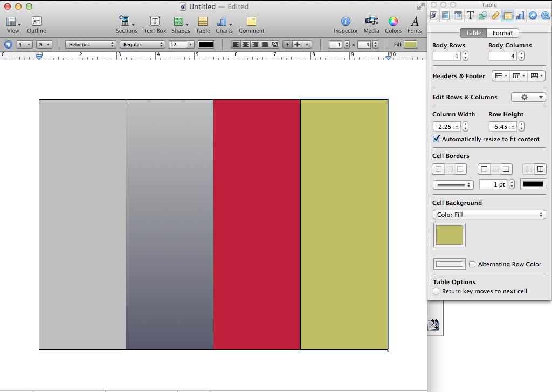Center align text
552x392 pixels.
(x=245, y=44)
